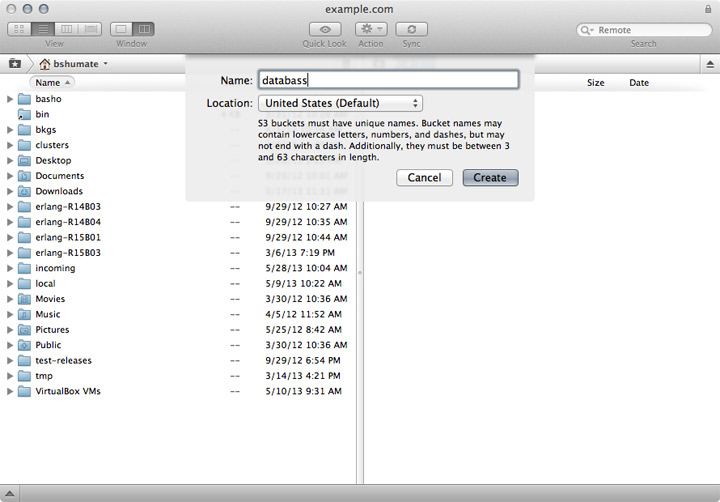Image resolution: width=720 pixels, height=502 pixels.
Task: Select dual-pane window layout
Action: tap(144, 29)
